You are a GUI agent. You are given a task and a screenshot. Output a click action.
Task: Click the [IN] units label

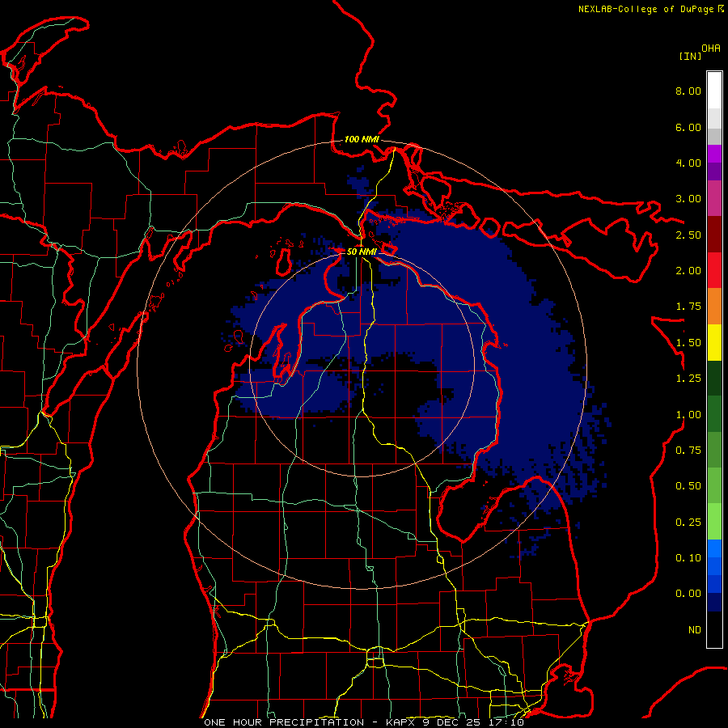[x=690, y=57]
